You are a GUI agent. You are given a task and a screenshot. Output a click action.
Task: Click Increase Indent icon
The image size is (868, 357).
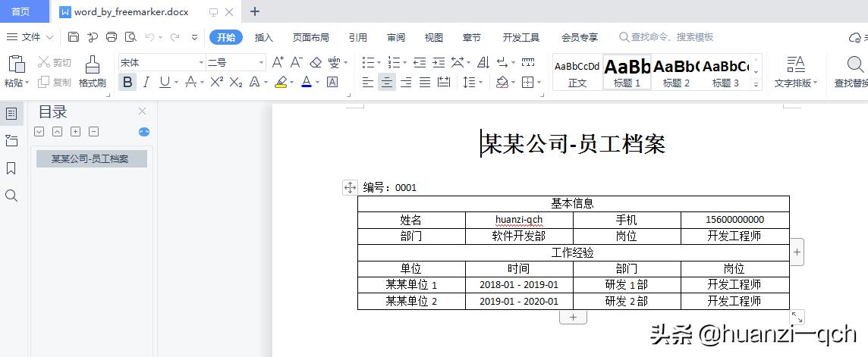(439, 62)
